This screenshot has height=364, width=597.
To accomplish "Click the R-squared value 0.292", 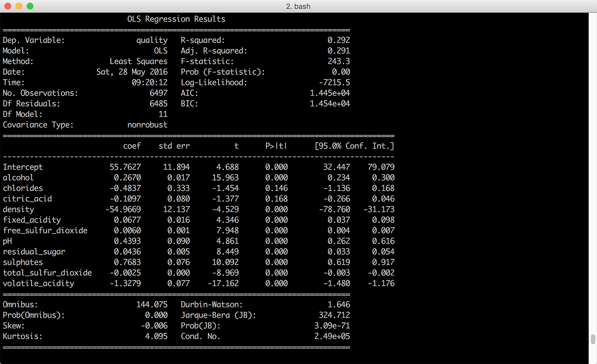I will coord(338,40).
